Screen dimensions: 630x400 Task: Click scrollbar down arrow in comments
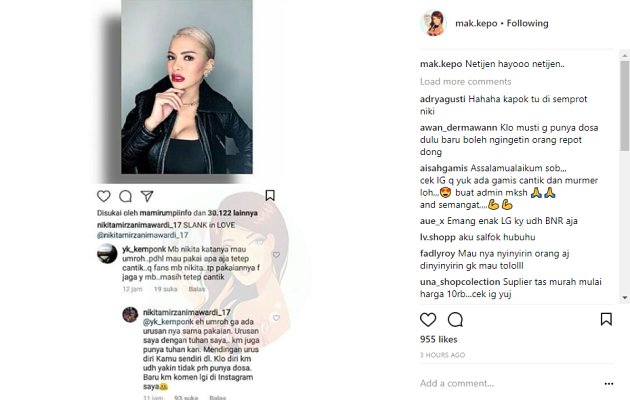tap(625, 298)
